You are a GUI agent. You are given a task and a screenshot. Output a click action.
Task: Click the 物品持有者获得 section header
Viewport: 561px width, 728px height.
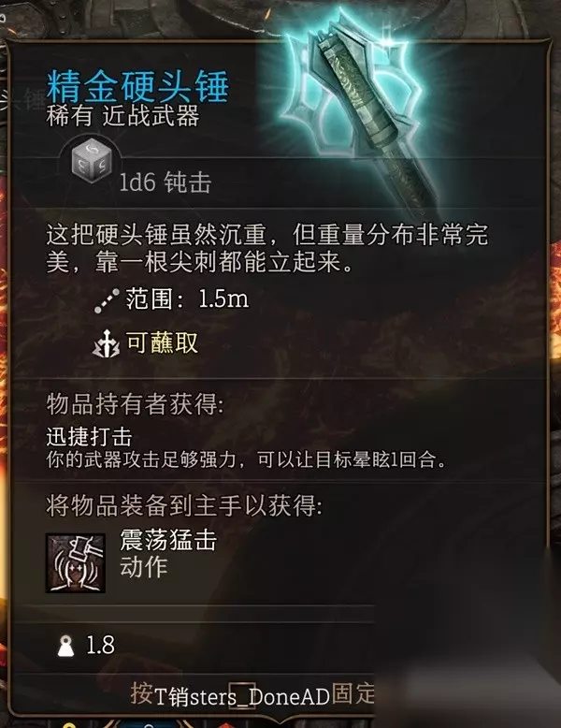[135, 404]
